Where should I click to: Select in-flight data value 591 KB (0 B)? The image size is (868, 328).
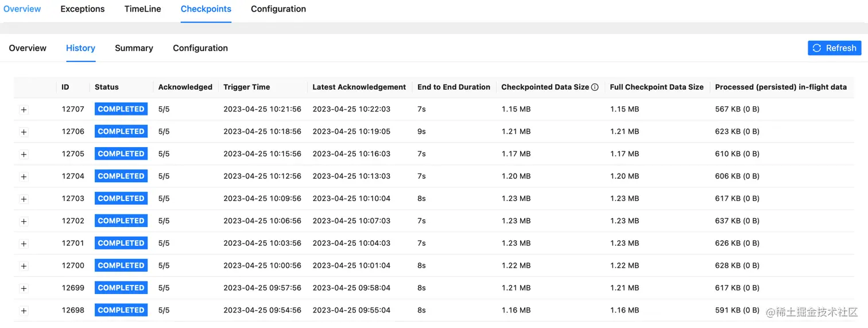(x=737, y=310)
